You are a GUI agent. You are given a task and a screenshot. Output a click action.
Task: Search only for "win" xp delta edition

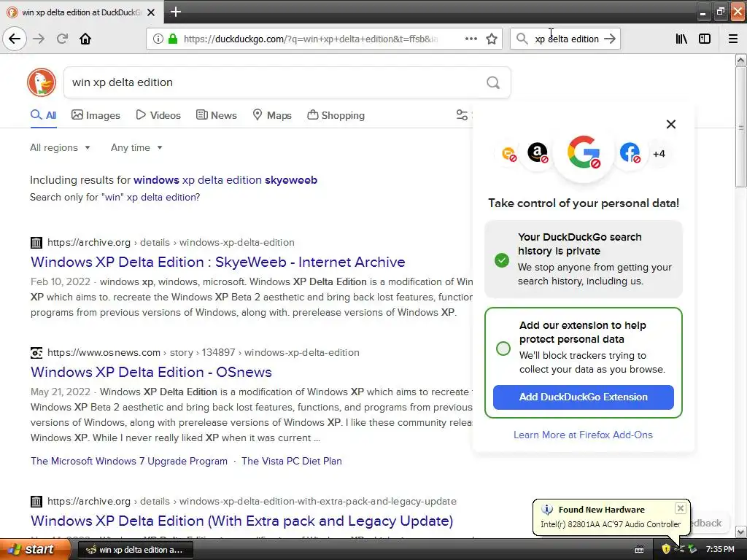point(150,197)
